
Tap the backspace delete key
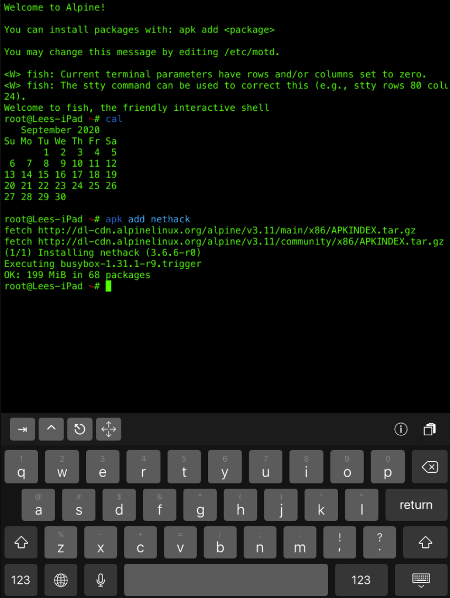tap(430, 467)
